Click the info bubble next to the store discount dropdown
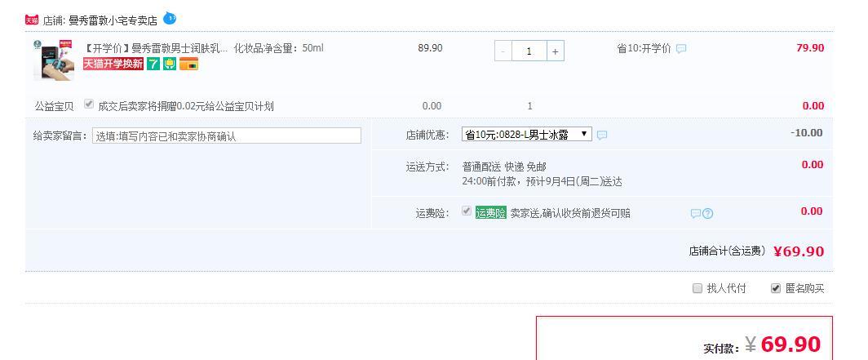The height and width of the screenshot is (360, 868). click(602, 135)
